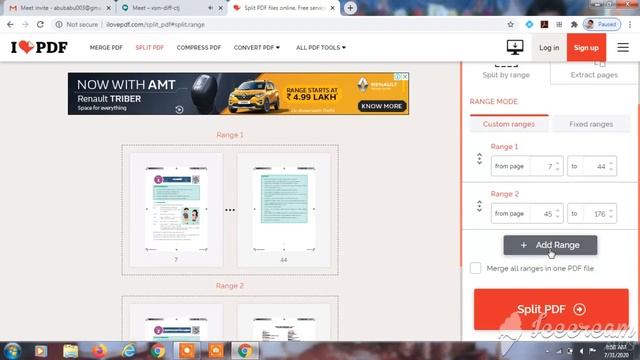Open the hamburger menu icon
The image size is (640, 360).
point(622,47)
